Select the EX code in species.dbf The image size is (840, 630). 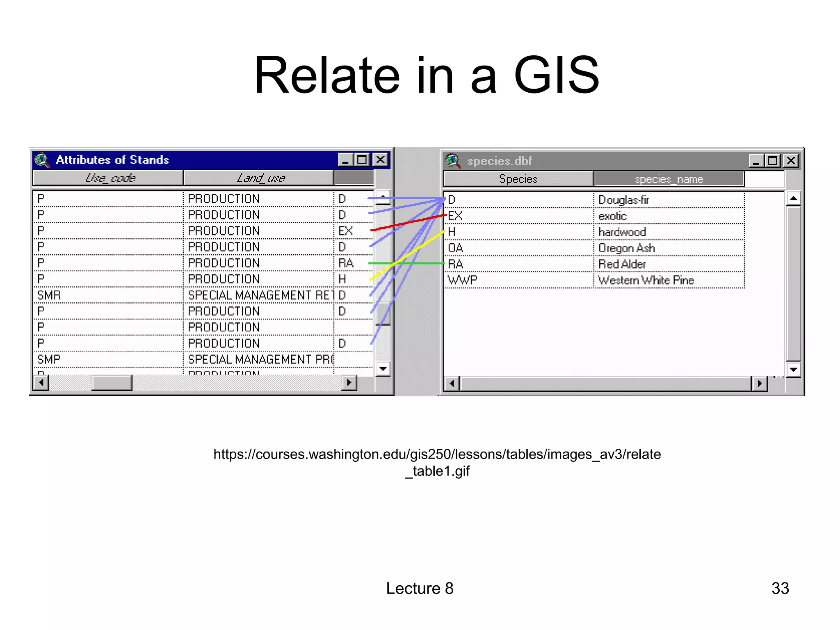[x=519, y=216]
